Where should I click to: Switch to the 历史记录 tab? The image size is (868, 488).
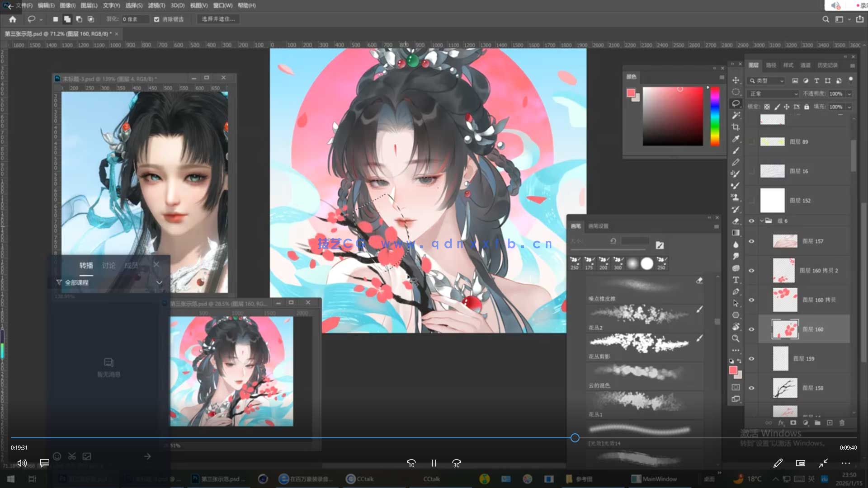pos(827,66)
